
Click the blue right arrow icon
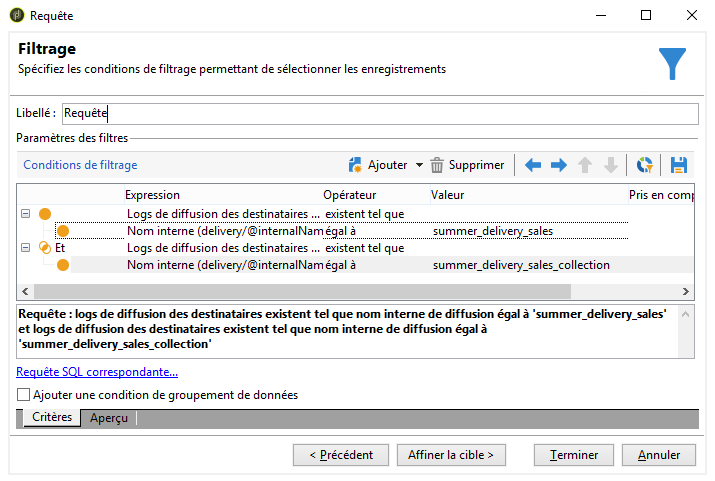point(559,165)
